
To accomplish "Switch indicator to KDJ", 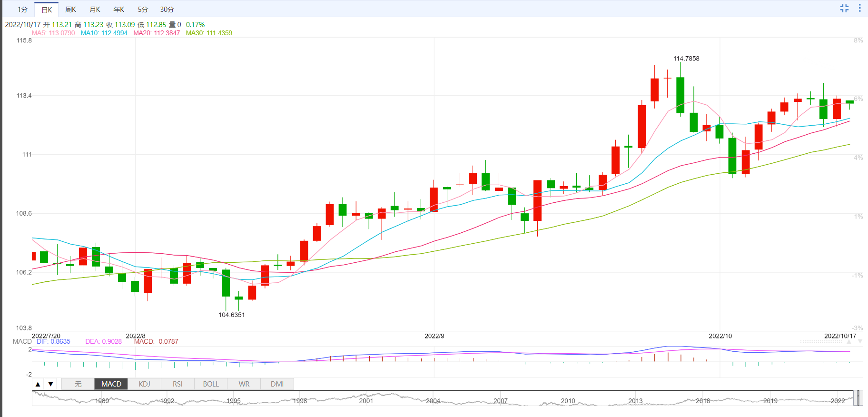I will (145, 384).
